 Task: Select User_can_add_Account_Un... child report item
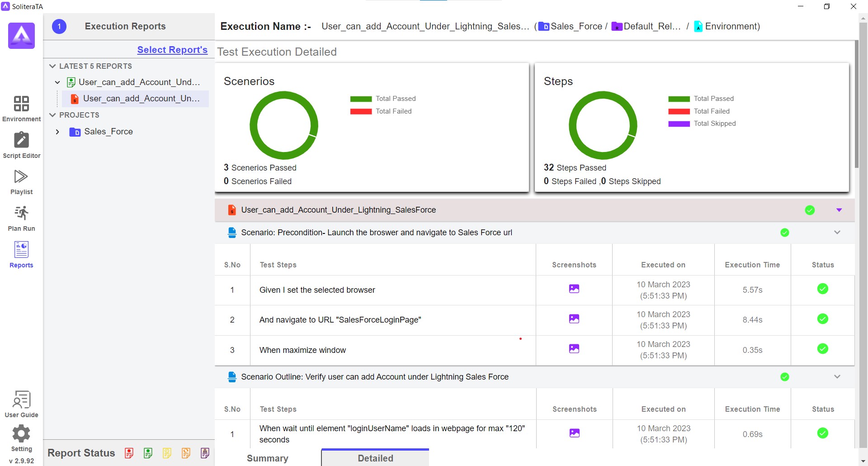[x=136, y=99]
